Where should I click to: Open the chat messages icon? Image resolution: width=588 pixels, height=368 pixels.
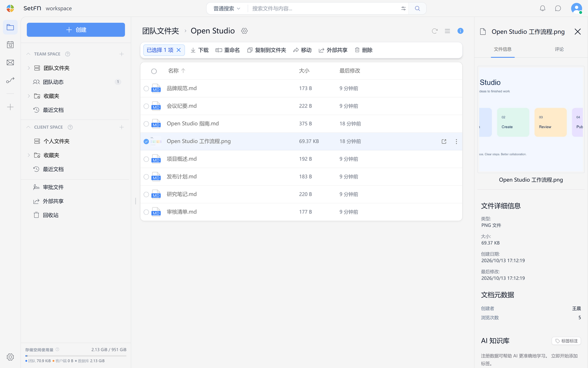tap(558, 8)
